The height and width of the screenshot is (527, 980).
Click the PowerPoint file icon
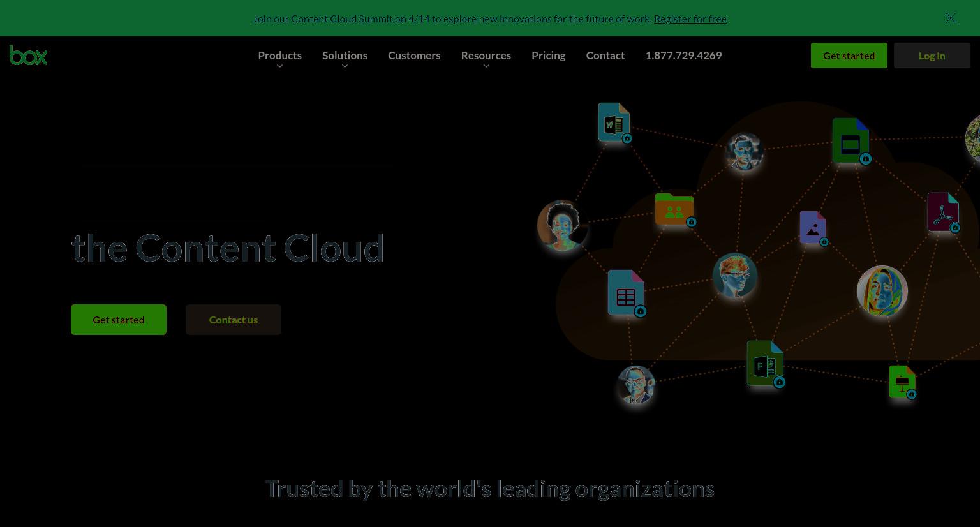click(766, 364)
